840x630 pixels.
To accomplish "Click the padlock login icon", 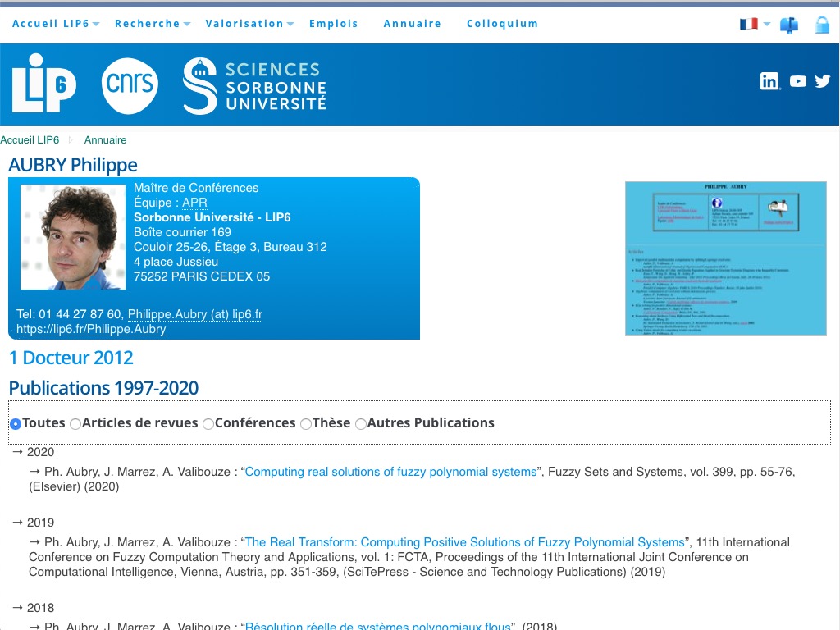I will [x=822, y=25].
